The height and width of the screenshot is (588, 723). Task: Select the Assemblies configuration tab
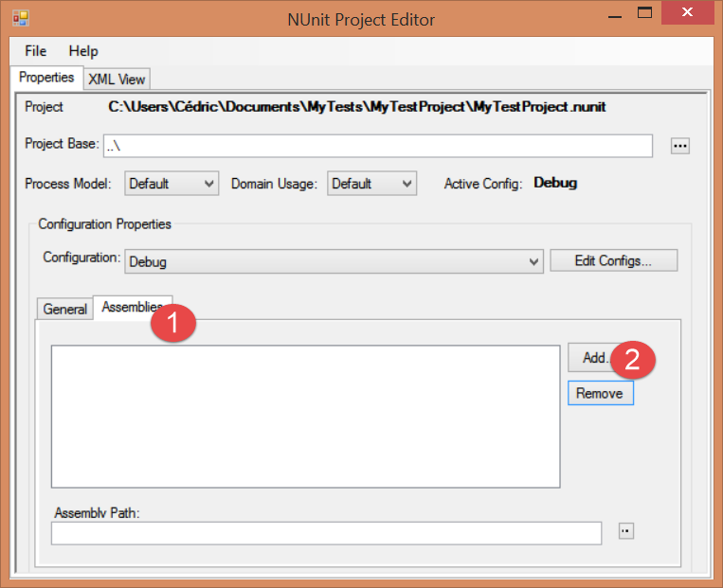(133, 307)
